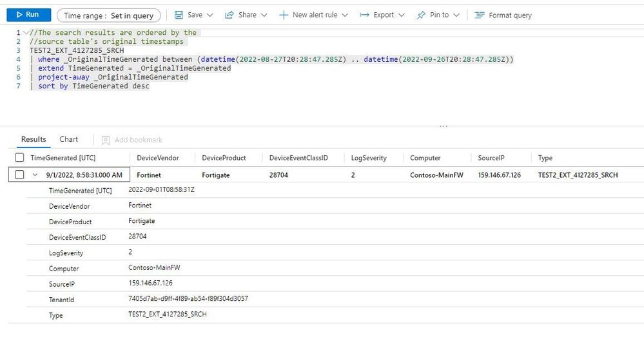
Task: Sort by TimeGenerated [UTC] column header
Action: (x=63, y=158)
